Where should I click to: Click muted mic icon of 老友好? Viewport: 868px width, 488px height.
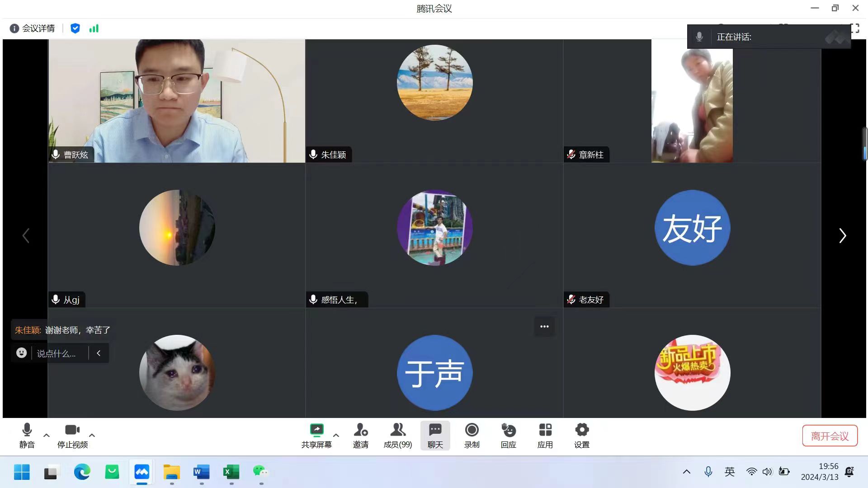tap(571, 300)
